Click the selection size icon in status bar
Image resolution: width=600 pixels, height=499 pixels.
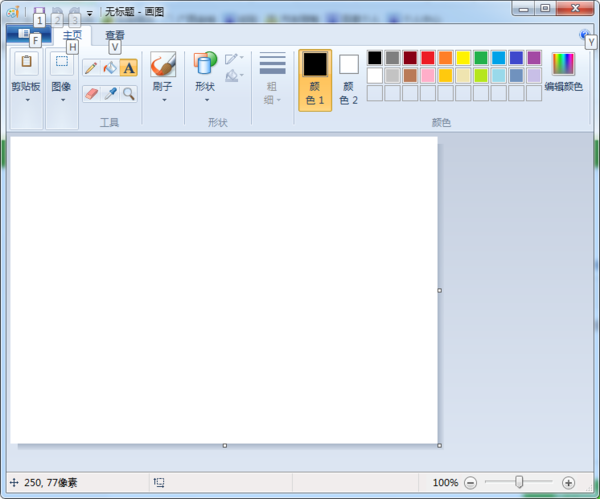click(159, 483)
